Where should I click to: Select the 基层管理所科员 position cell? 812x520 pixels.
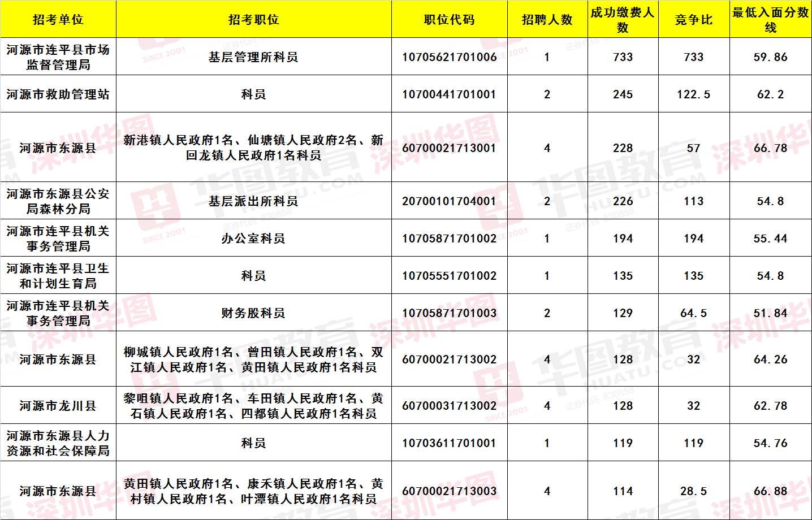click(254, 57)
